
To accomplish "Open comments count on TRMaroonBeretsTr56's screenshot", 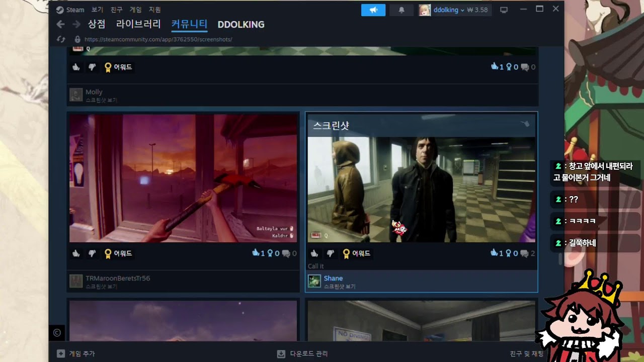I will pyautogui.click(x=289, y=253).
